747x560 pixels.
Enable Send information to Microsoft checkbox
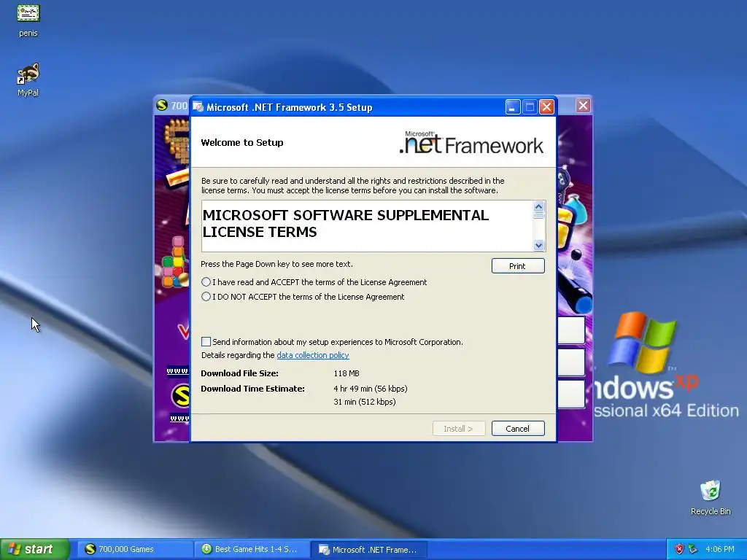206,341
